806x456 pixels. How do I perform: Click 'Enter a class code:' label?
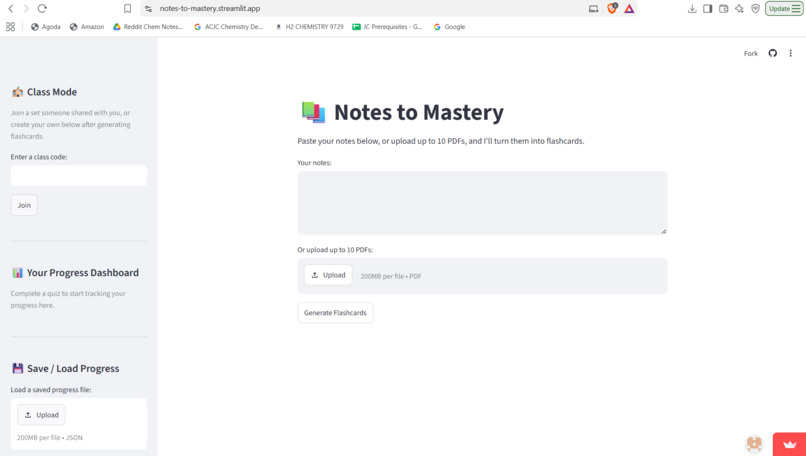(39, 157)
